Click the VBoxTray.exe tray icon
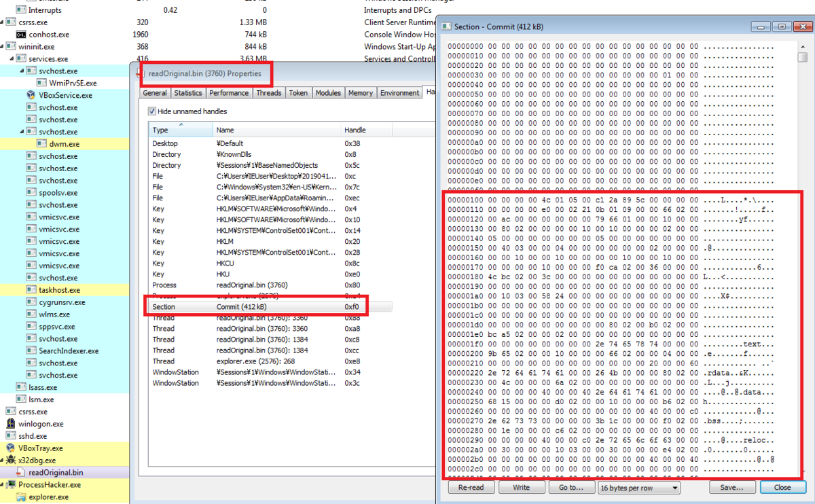This screenshot has height=504, width=815. click(x=12, y=448)
